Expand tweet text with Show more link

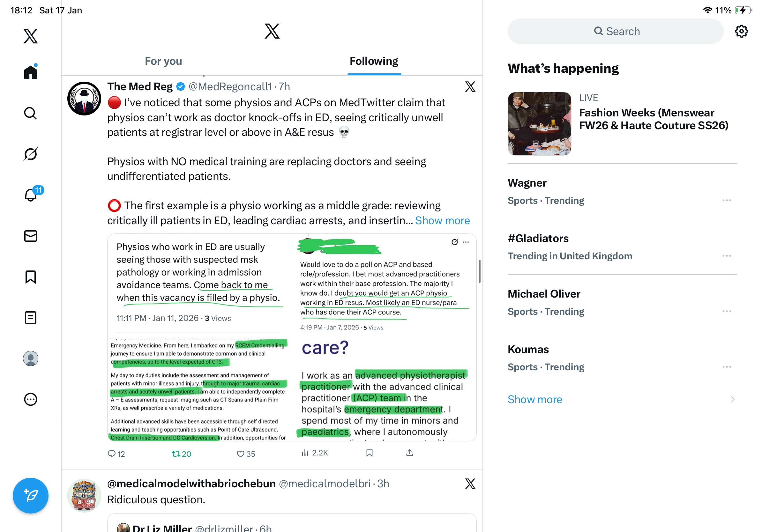point(442,221)
